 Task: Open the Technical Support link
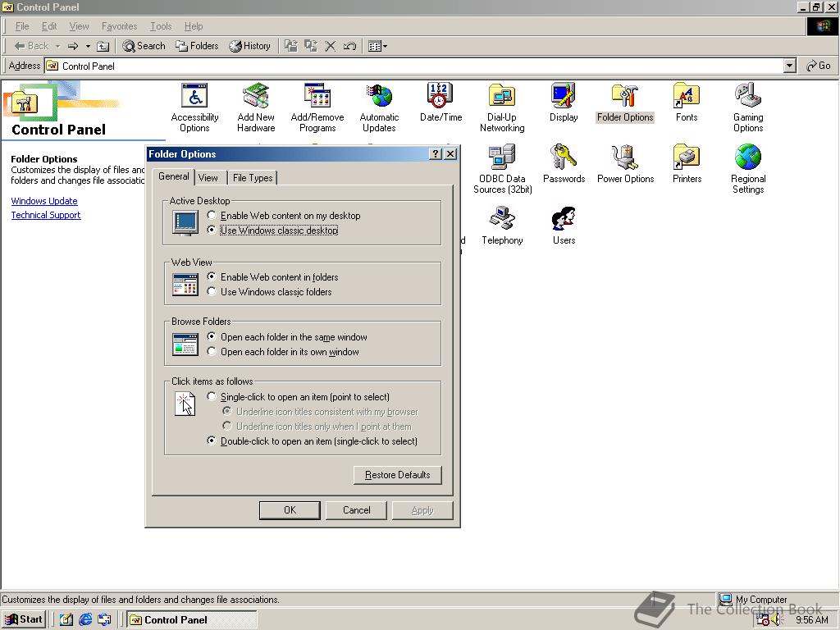46,215
